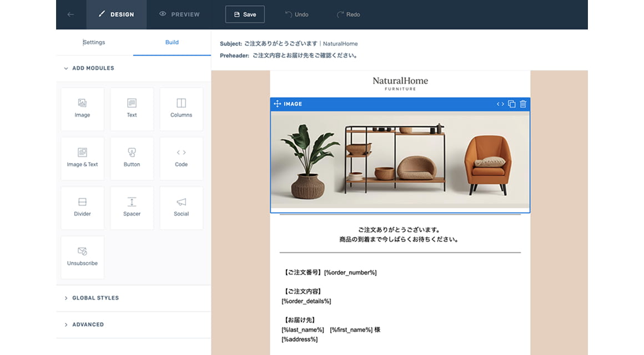Undo the last change
Screen dimensions: 644x355
pos(296,14)
